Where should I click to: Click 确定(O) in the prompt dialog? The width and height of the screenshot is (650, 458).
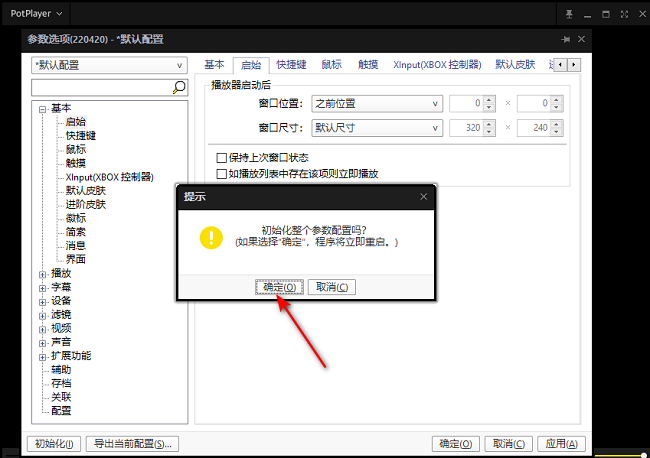pos(279,287)
